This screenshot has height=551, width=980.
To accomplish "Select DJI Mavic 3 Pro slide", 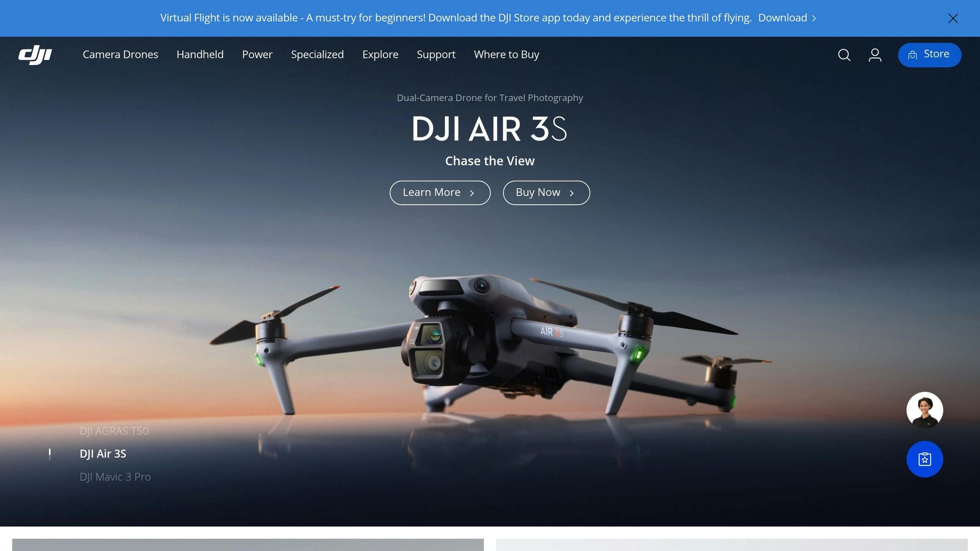I will [x=115, y=477].
